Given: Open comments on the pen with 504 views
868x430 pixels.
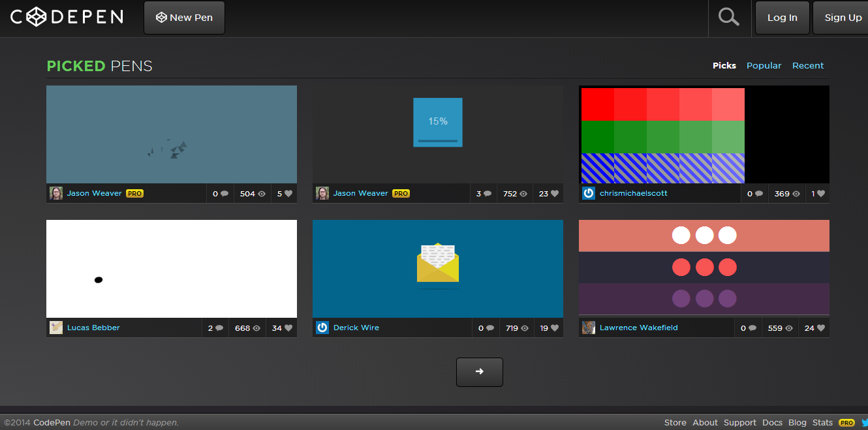Looking at the screenshot, I should (x=221, y=194).
